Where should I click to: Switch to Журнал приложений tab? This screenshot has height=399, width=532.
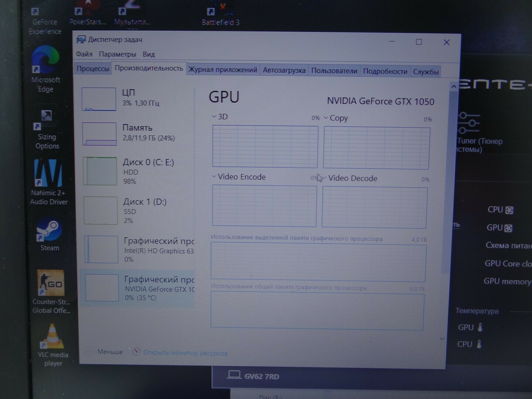[x=223, y=69]
